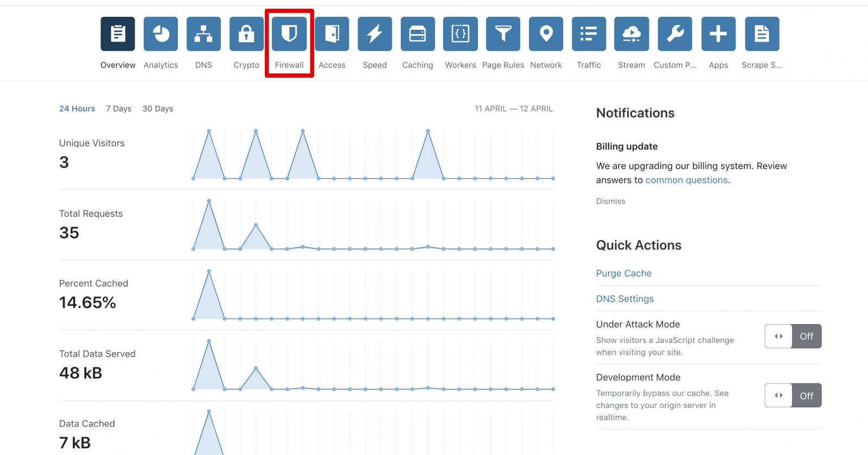
Task: Open the Speed lightning bolt icon
Action: 375,34
